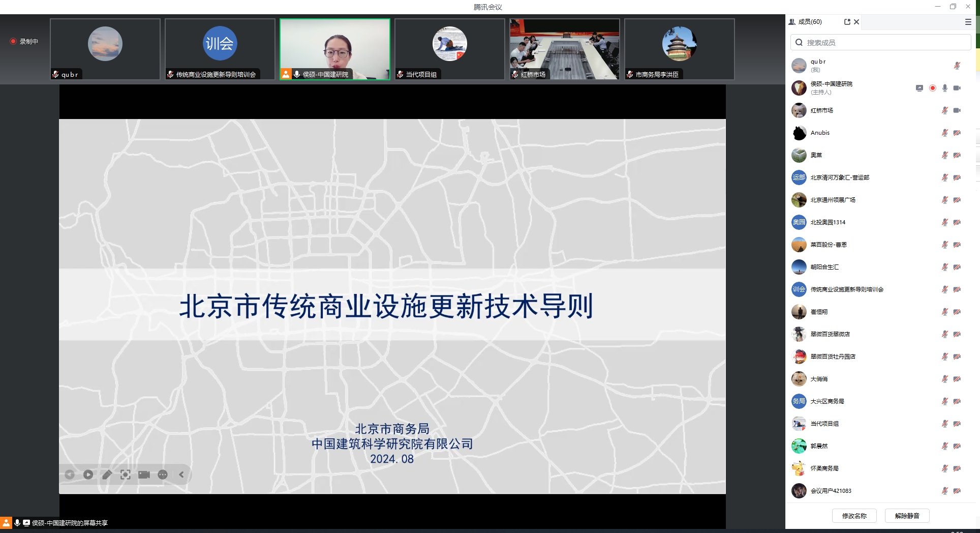Image resolution: width=980 pixels, height=533 pixels.
Task: Open the hamburger menu above the members list
Action: click(x=968, y=22)
